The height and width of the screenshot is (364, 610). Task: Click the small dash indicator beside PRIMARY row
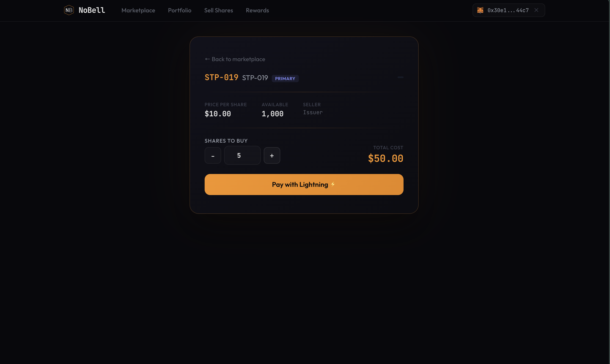pyautogui.click(x=400, y=77)
